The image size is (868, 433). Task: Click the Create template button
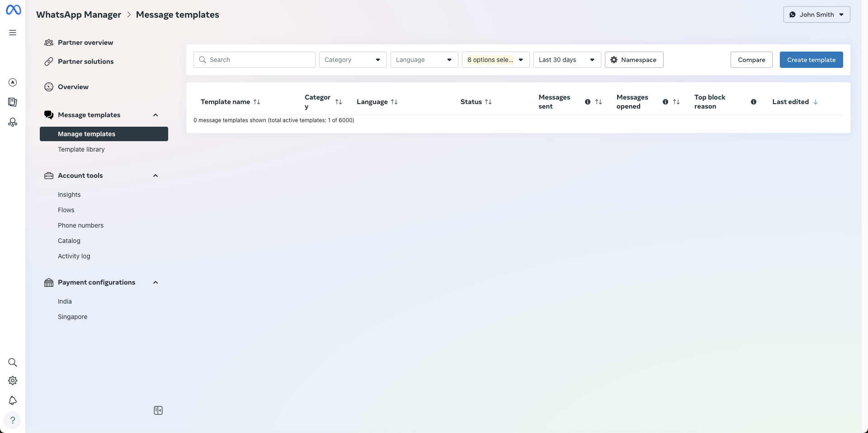click(x=811, y=60)
